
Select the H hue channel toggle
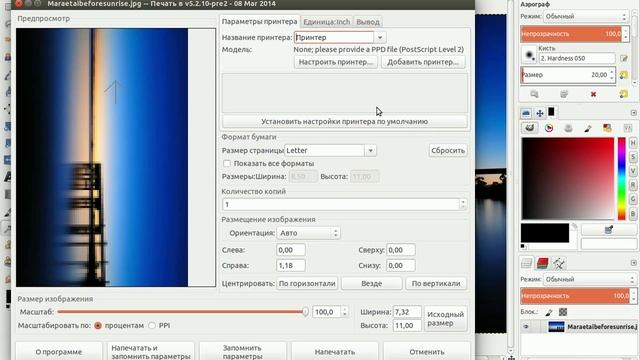[x=633, y=142]
